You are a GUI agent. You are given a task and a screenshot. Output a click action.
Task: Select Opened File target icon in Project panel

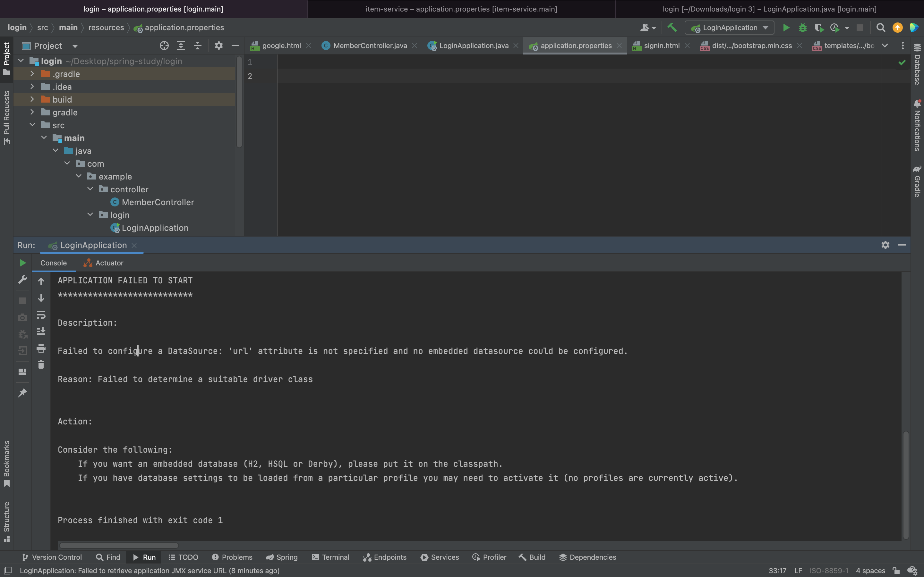164,46
